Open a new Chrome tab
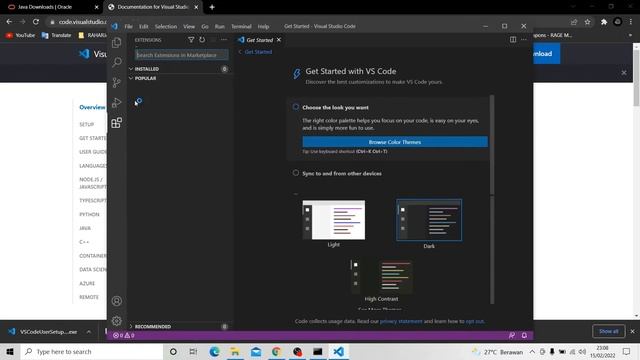640x360 pixels. [212, 7]
